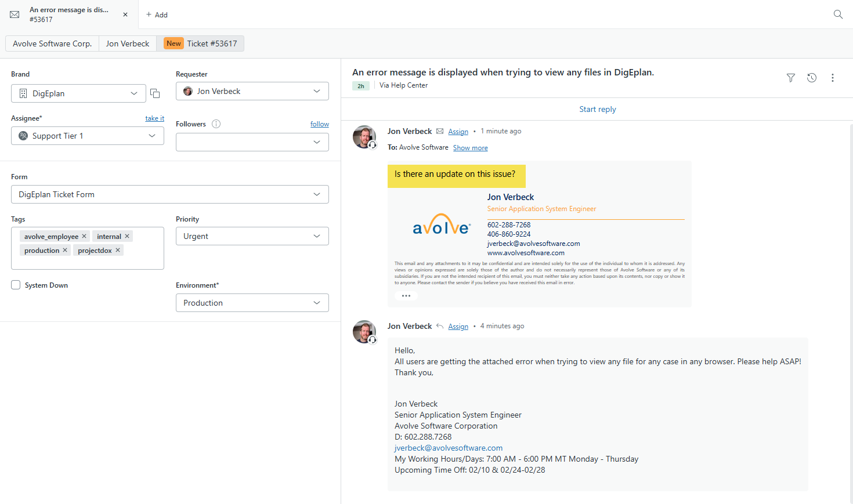
Task: Click the 'To: Avolve Software' recipient text
Action: coord(418,147)
